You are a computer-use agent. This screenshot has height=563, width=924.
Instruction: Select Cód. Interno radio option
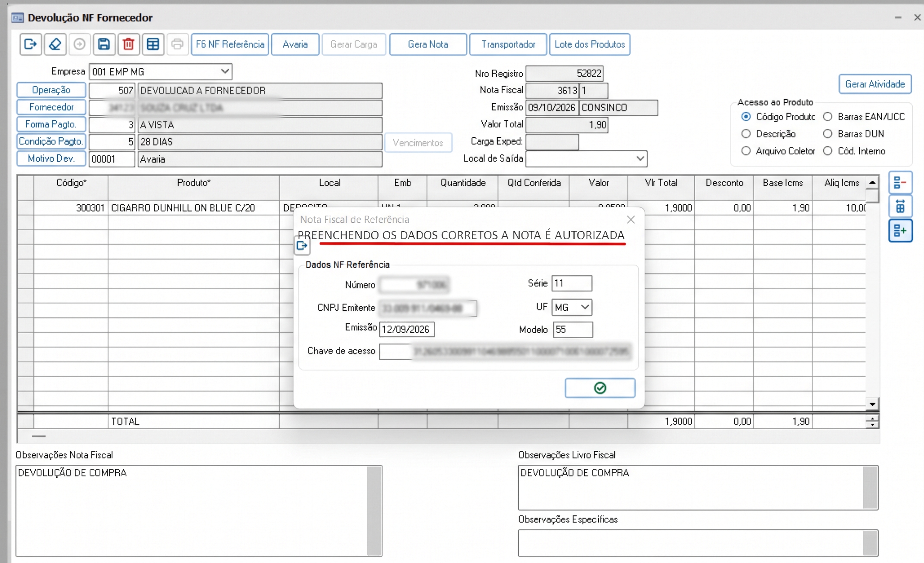point(827,151)
